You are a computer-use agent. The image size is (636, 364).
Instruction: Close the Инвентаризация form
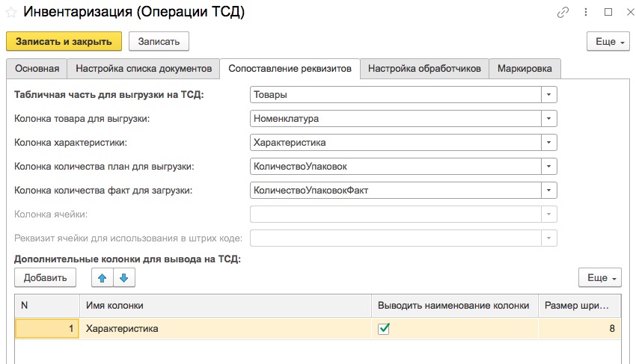pos(630,12)
